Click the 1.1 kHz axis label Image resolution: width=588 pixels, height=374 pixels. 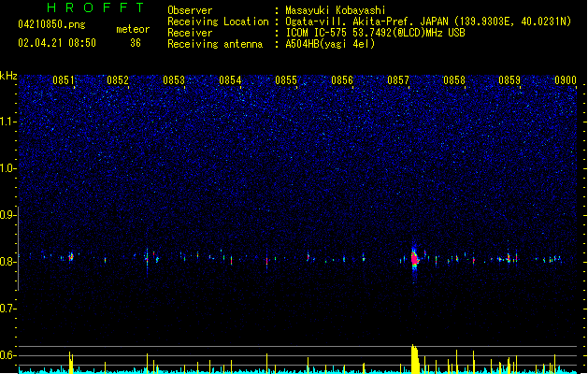tap(7, 122)
